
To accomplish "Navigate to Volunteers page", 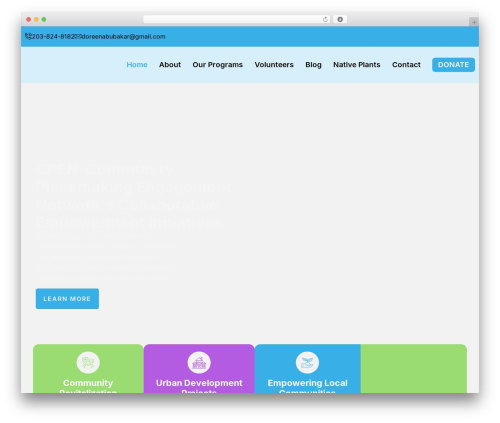I will [x=274, y=65].
